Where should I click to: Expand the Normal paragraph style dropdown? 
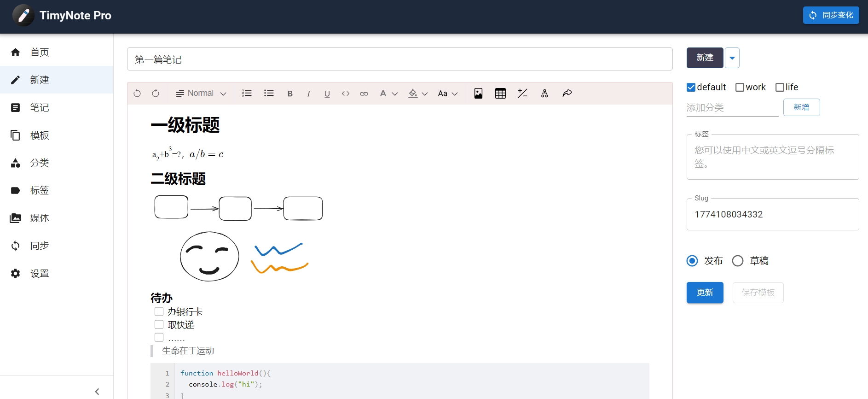click(x=201, y=94)
